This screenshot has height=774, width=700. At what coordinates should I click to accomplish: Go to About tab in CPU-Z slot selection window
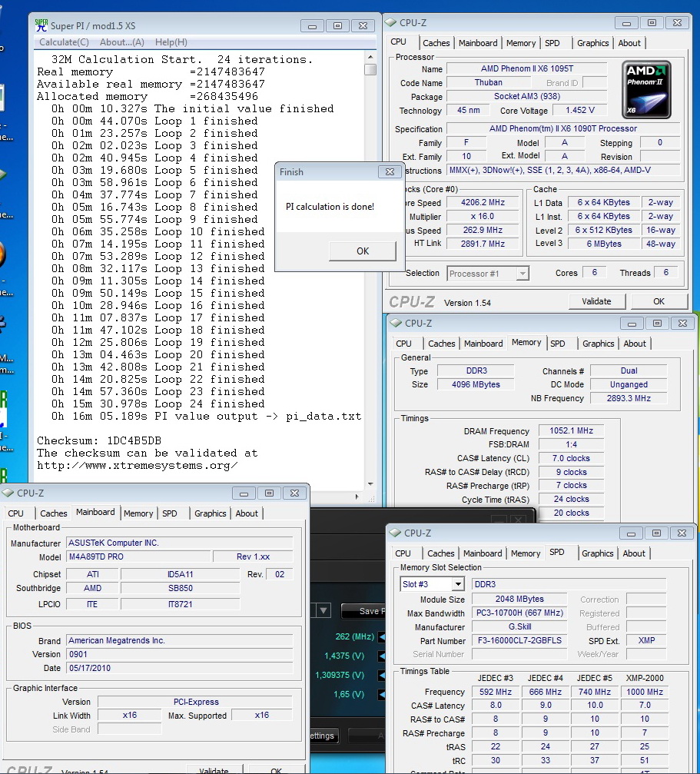click(x=634, y=553)
